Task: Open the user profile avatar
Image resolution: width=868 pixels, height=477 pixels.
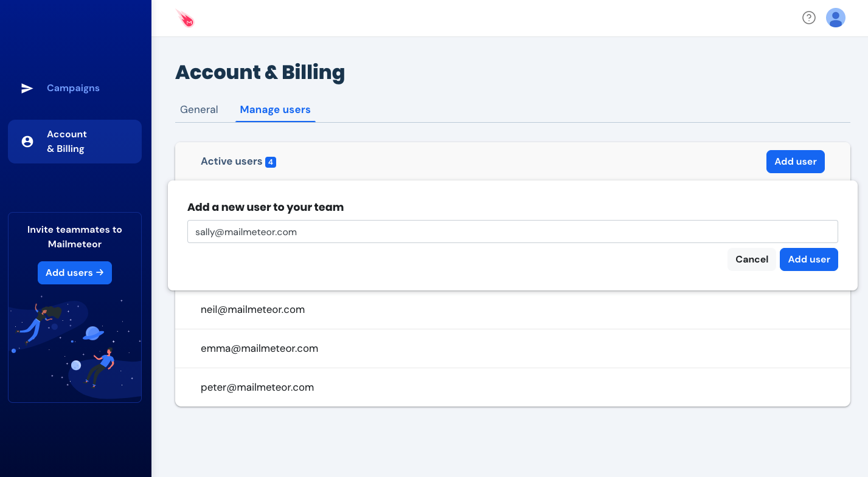Action: click(x=835, y=18)
